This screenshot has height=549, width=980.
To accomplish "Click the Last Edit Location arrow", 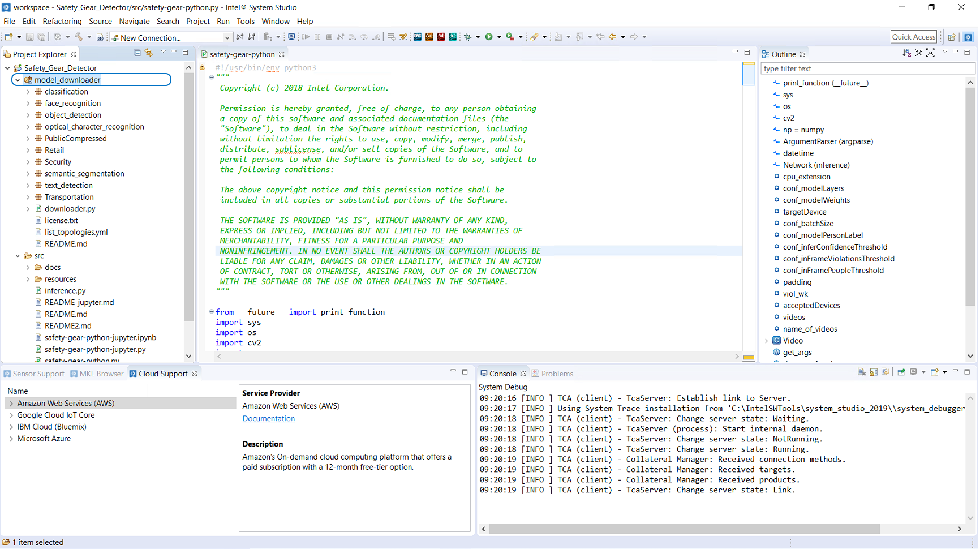I will coord(600,37).
